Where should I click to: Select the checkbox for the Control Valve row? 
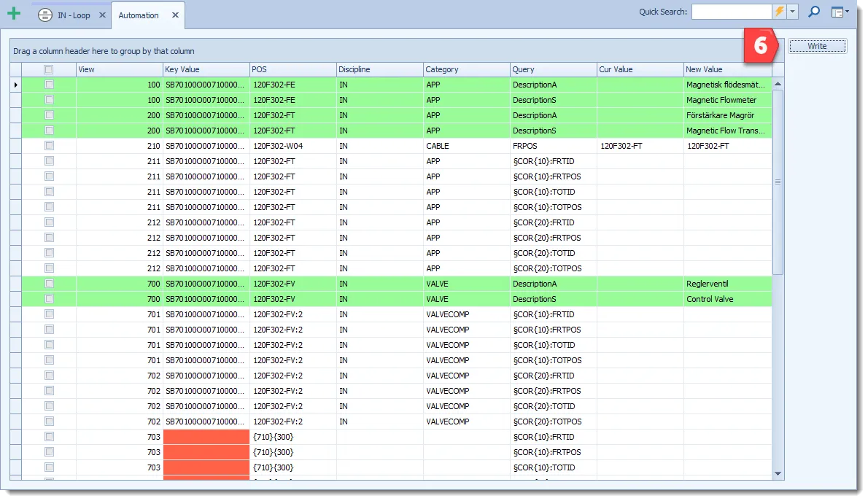[49, 299]
